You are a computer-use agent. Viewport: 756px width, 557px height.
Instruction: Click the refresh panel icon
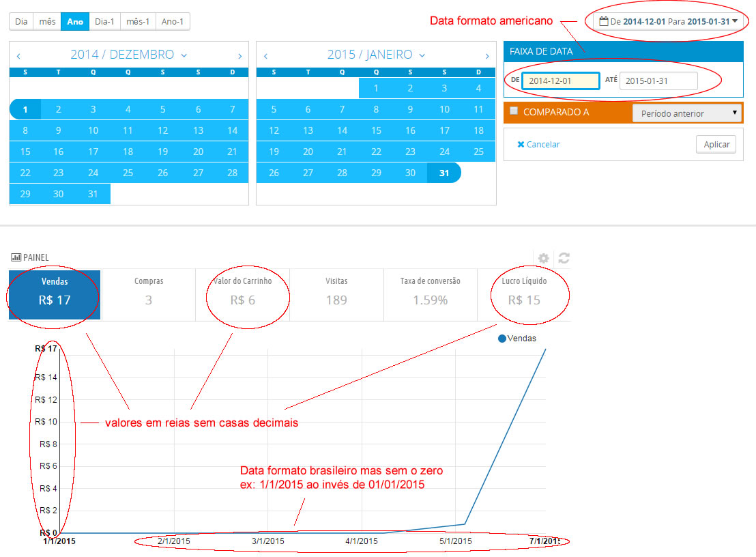(564, 259)
